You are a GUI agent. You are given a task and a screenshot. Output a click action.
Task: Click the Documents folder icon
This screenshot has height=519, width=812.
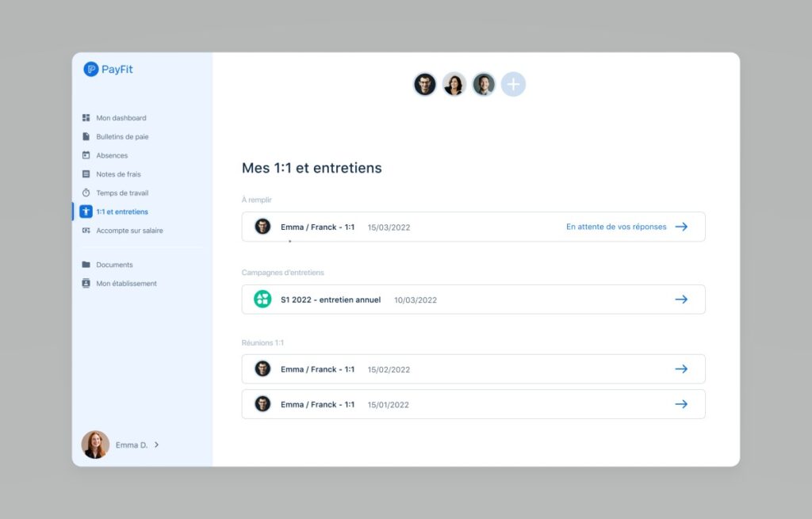(86, 264)
